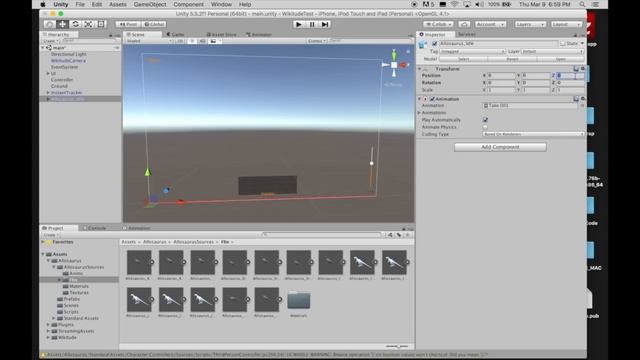Expand the Plugins folder in Project
The height and width of the screenshot is (360, 640).
48,325
